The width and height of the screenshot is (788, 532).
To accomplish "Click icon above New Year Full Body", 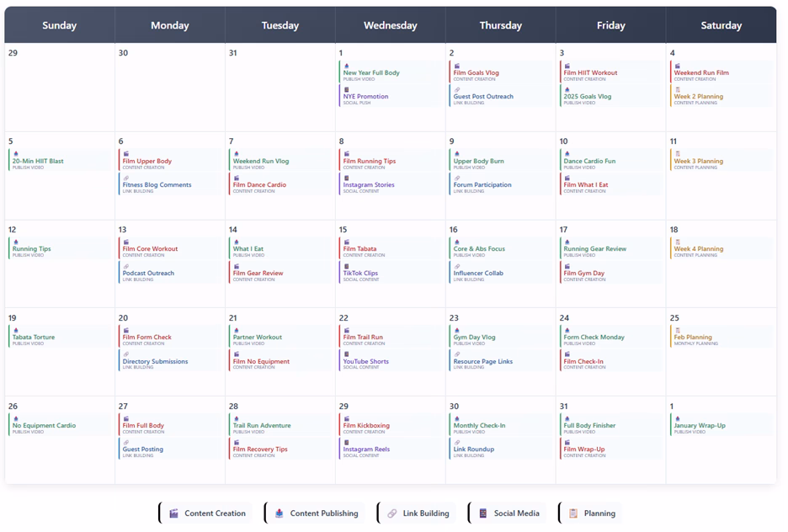I will coord(346,66).
